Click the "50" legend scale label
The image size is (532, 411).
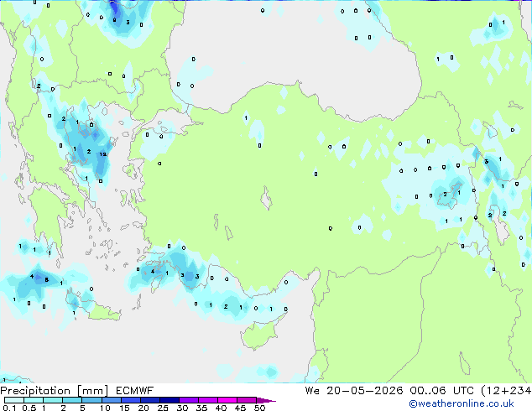tap(259, 408)
